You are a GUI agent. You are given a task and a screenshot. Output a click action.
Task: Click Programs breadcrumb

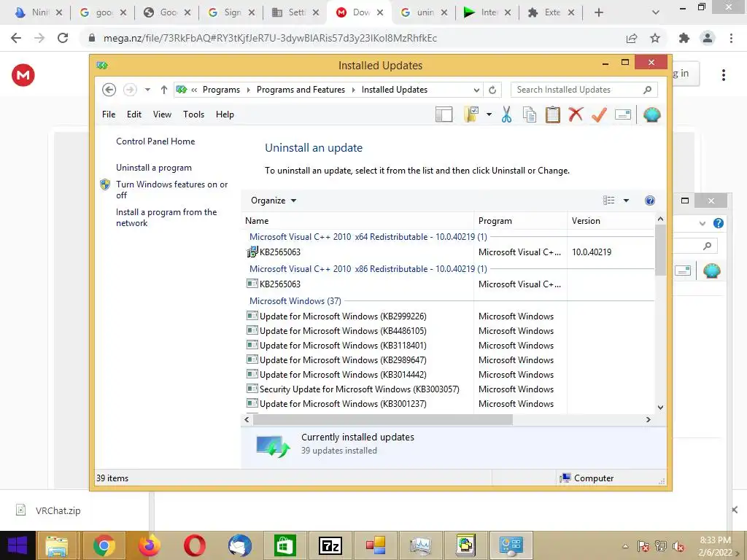pos(221,90)
